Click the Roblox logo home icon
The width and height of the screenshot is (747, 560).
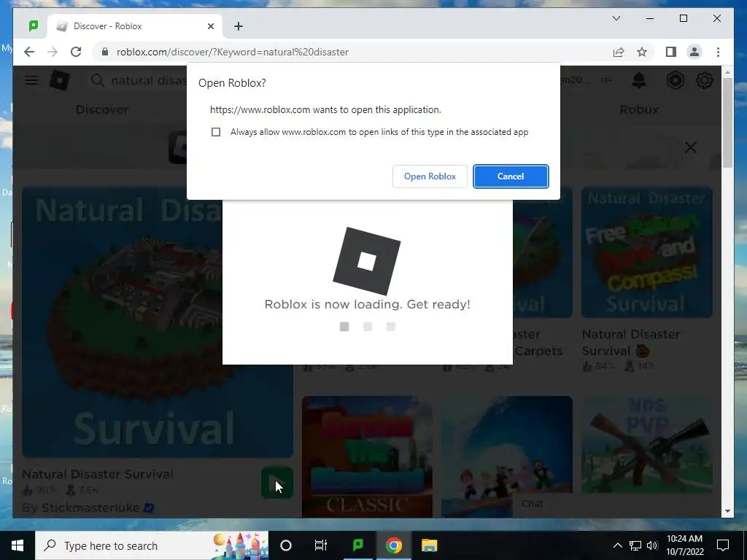(60, 80)
